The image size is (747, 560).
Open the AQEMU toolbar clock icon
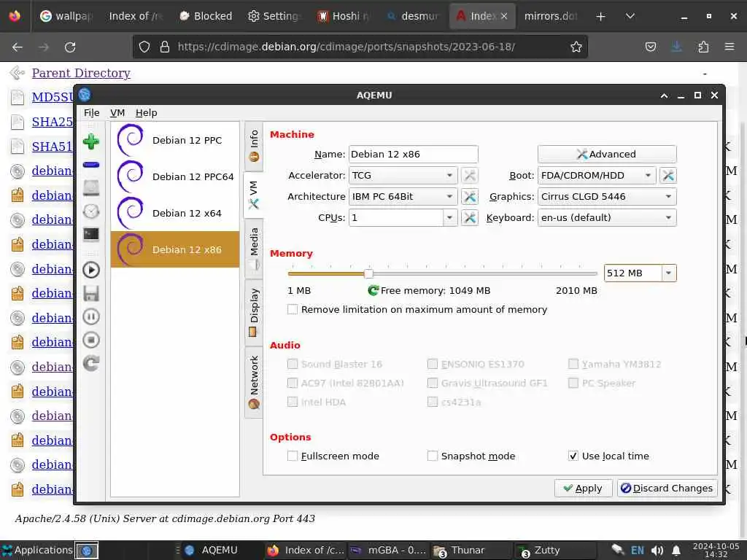point(91,211)
